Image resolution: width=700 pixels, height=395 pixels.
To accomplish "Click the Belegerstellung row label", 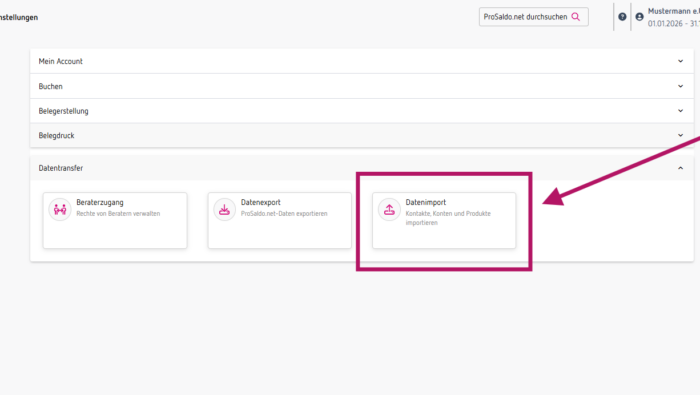I will 63,111.
